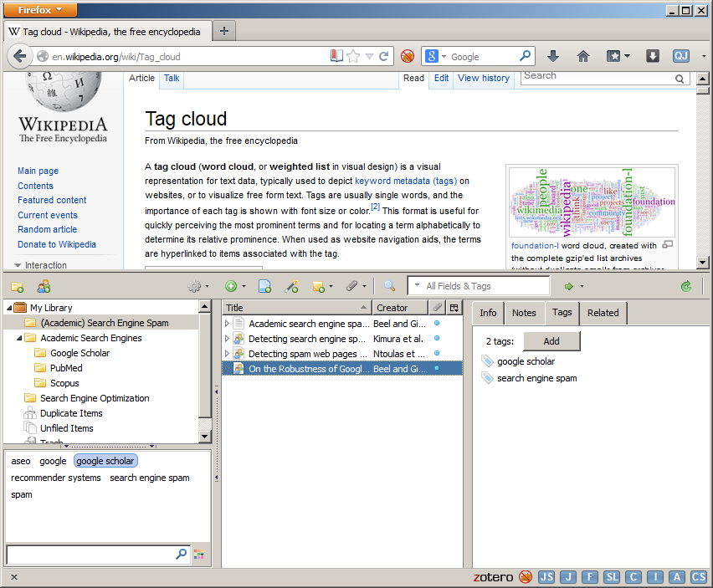Click the QJ QuickJava toolbar button

click(680, 56)
